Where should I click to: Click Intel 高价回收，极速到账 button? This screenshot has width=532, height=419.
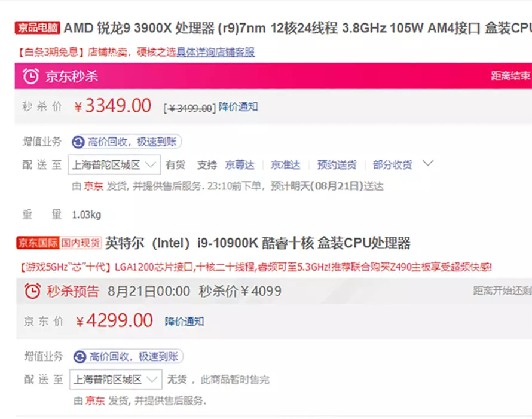coord(129,357)
